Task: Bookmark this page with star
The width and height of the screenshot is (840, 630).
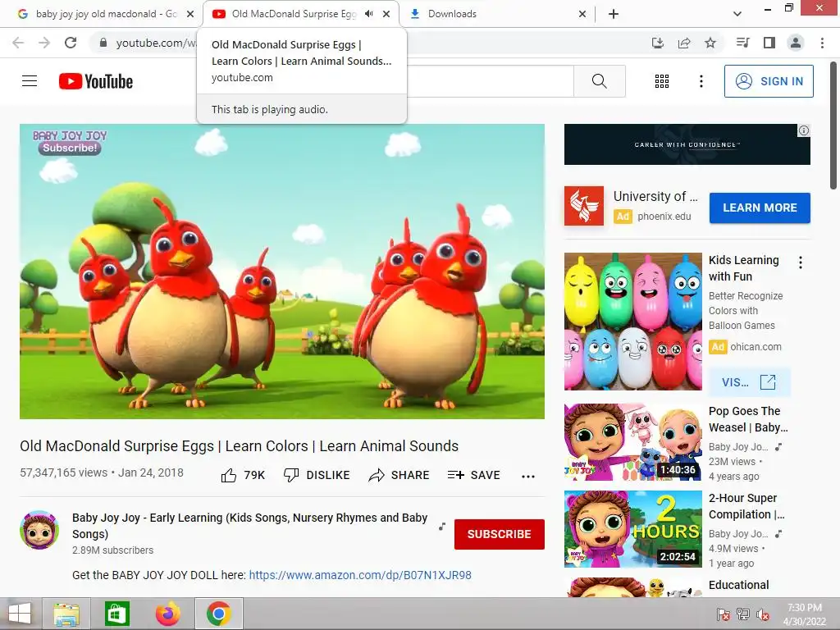Action: [x=710, y=43]
